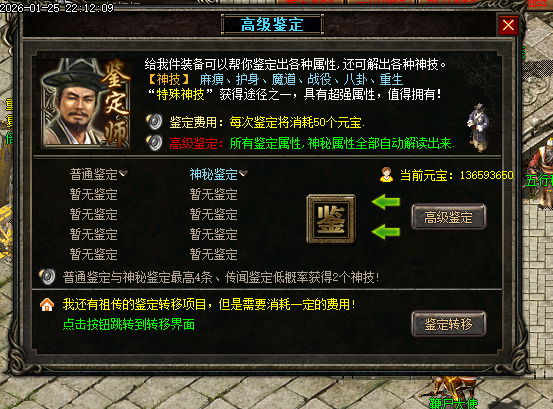The width and height of the screenshot is (553, 409).
Task: Click speaker icon beside 普通鉴定与神秘鉴定 note
Action: [47, 277]
